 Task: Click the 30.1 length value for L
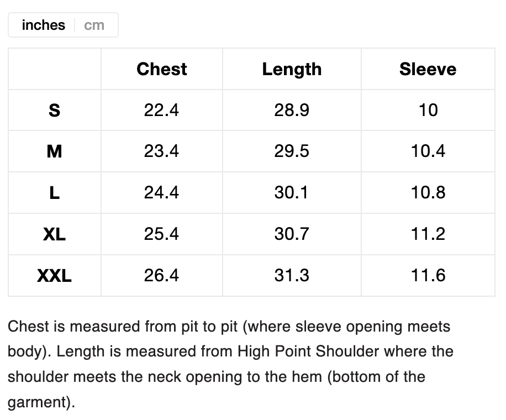pyautogui.click(x=292, y=193)
